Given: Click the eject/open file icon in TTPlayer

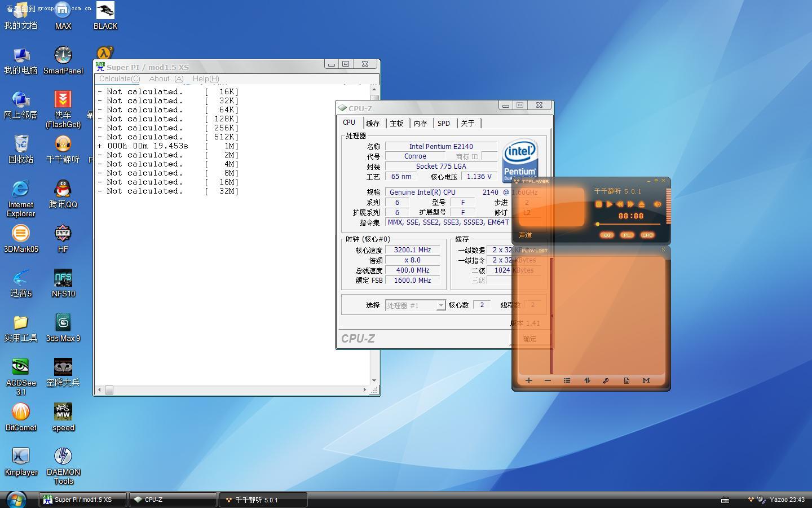Looking at the screenshot, I should pos(641,204).
